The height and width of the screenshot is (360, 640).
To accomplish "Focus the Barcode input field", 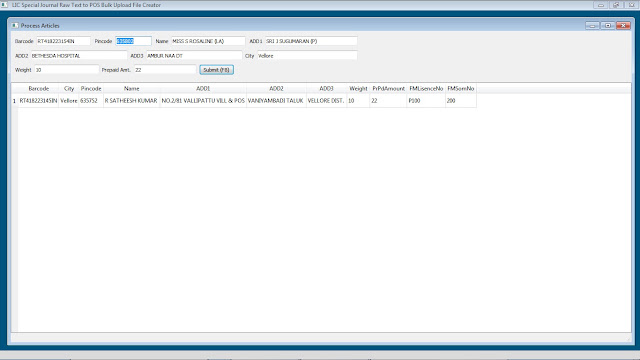I will click(x=63, y=41).
